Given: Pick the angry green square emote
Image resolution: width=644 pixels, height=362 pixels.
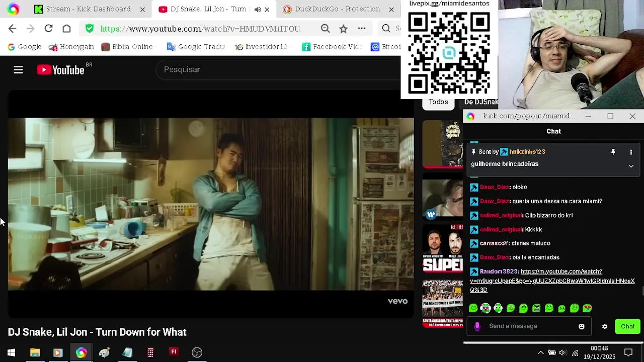Looking at the screenshot, I should point(536,308).
